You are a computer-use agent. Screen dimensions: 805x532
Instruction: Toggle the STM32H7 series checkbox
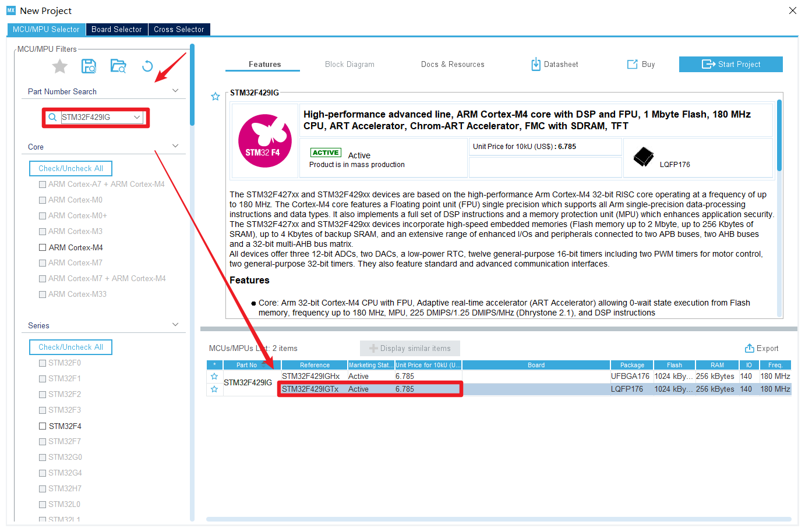(x=43, y=489)
